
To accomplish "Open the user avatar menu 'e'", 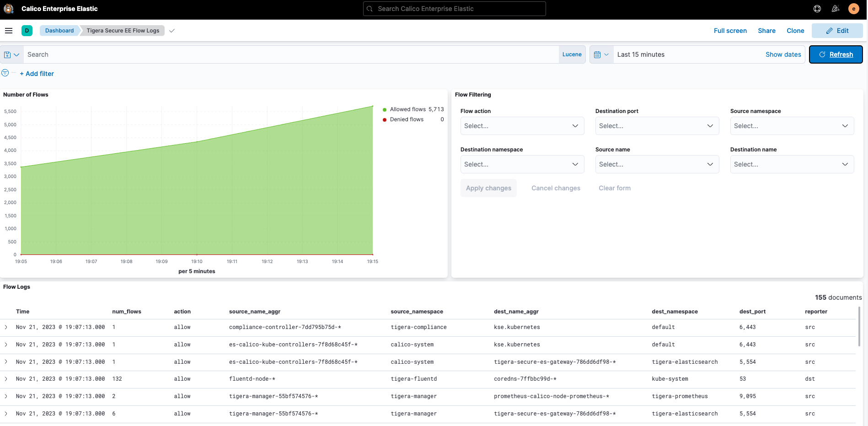I will pyautogui.click(x=853, y=9).
